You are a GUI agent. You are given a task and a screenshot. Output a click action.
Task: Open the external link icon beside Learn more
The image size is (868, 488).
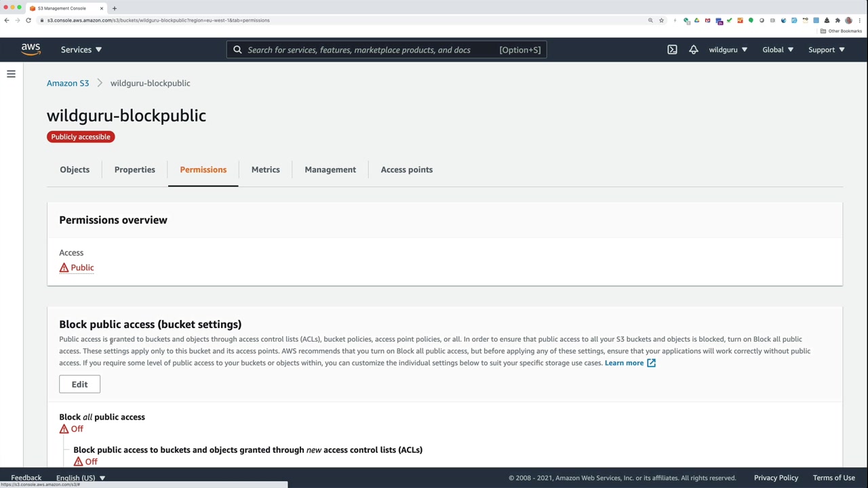click(x=651, y=363)
